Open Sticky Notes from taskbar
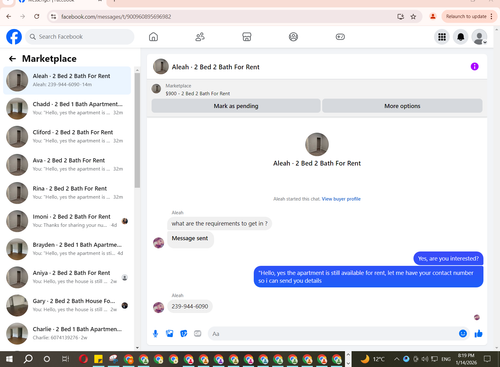Image resolution: width=500 pixels, height=367 pixels. 98,359
